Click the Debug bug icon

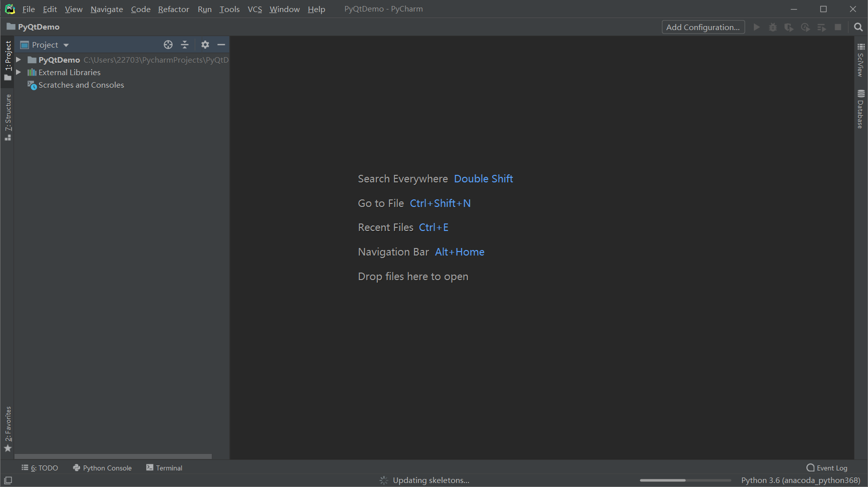click(x=773, y=27)
